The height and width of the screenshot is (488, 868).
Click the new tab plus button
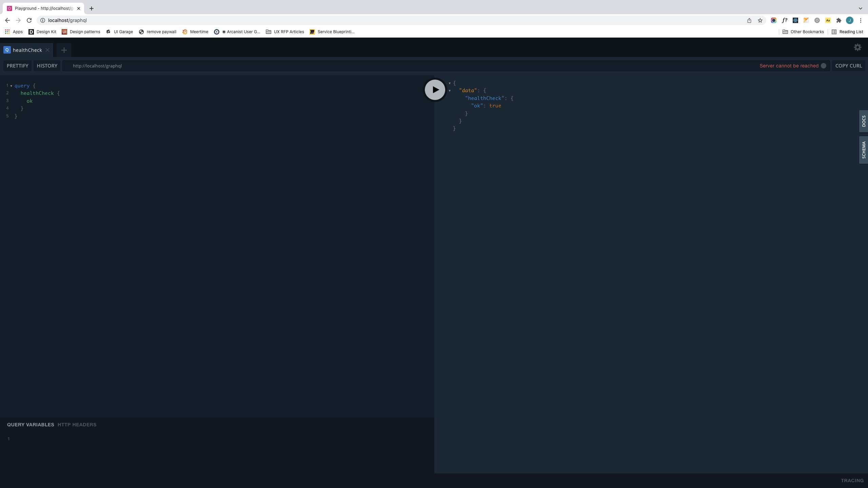64,49
